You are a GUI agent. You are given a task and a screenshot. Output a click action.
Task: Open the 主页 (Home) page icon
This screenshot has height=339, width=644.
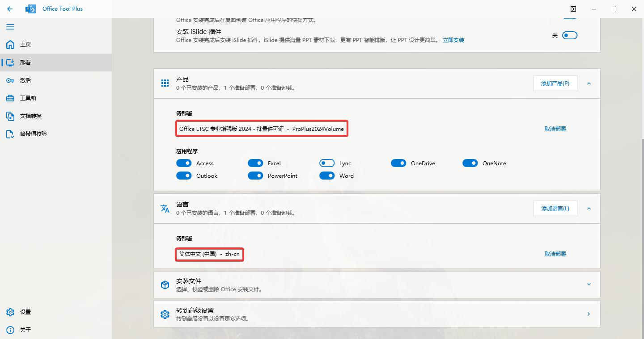(10, 44)
